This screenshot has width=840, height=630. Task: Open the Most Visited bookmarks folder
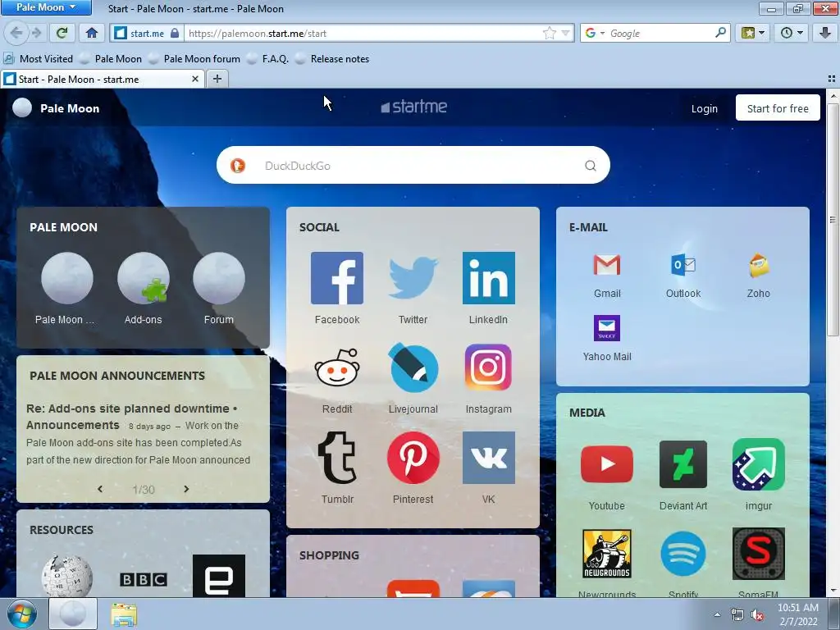tap(38, 59)
